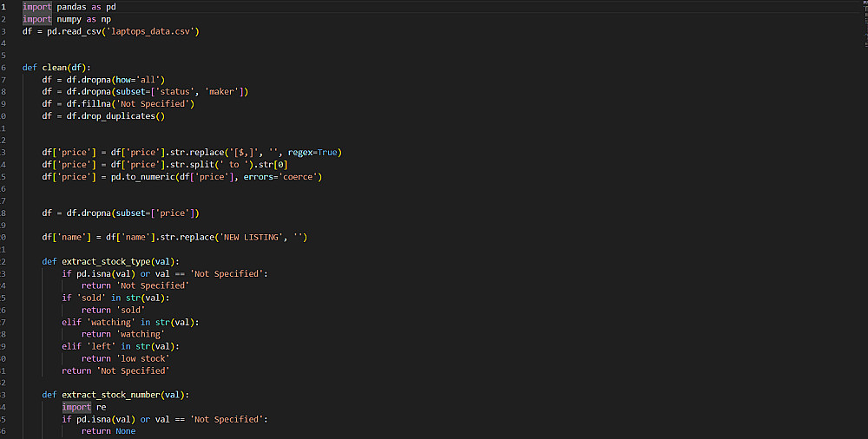Click the df.fillna('Not Specified') line

[118, 104]
